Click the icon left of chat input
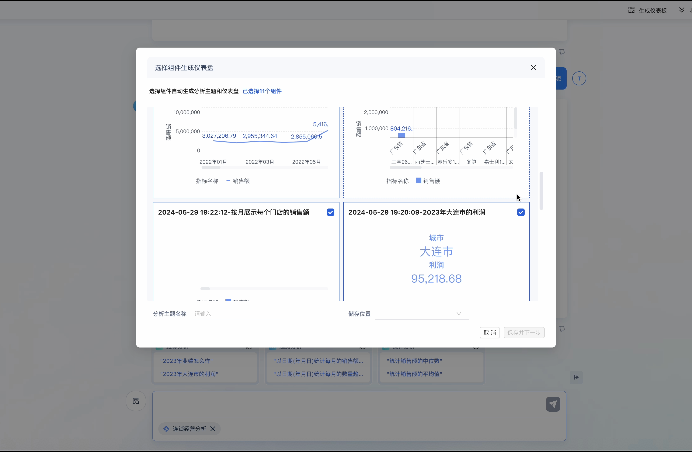Screen dimensions: 692x452 [135, 401]
